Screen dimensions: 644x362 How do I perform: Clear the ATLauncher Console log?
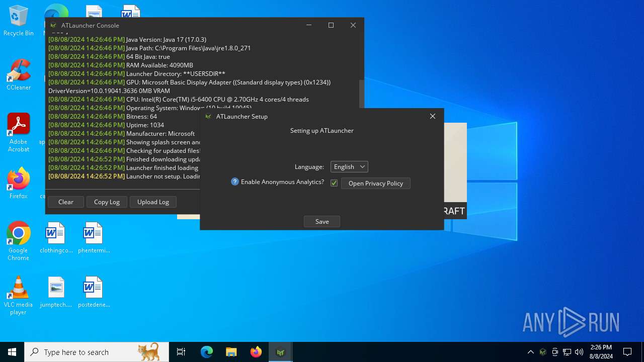(66, 202)
